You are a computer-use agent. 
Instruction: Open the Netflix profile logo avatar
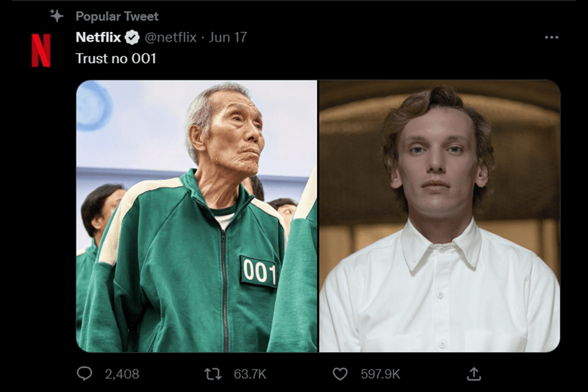click(x=41, y=50)
